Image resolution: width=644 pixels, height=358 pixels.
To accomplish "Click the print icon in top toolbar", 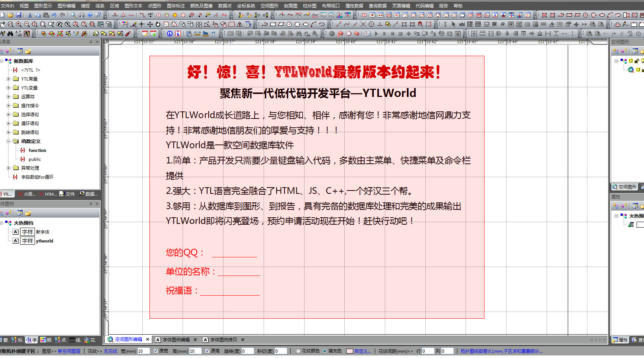I will pos(82,15).
